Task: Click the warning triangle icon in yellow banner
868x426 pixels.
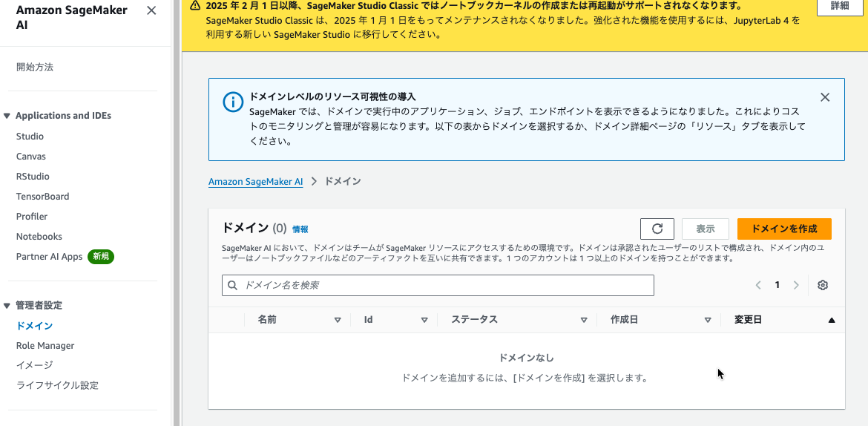Action: coord(195,5)
